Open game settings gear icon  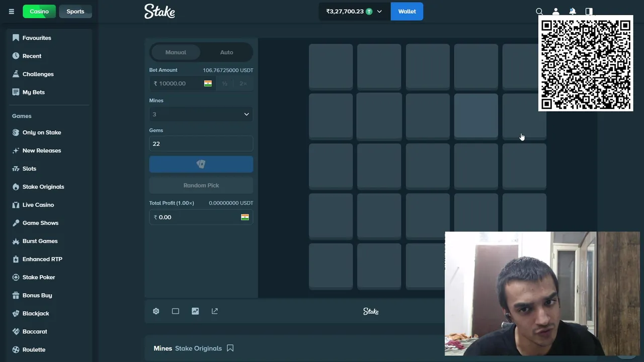(x=156, y=311)
